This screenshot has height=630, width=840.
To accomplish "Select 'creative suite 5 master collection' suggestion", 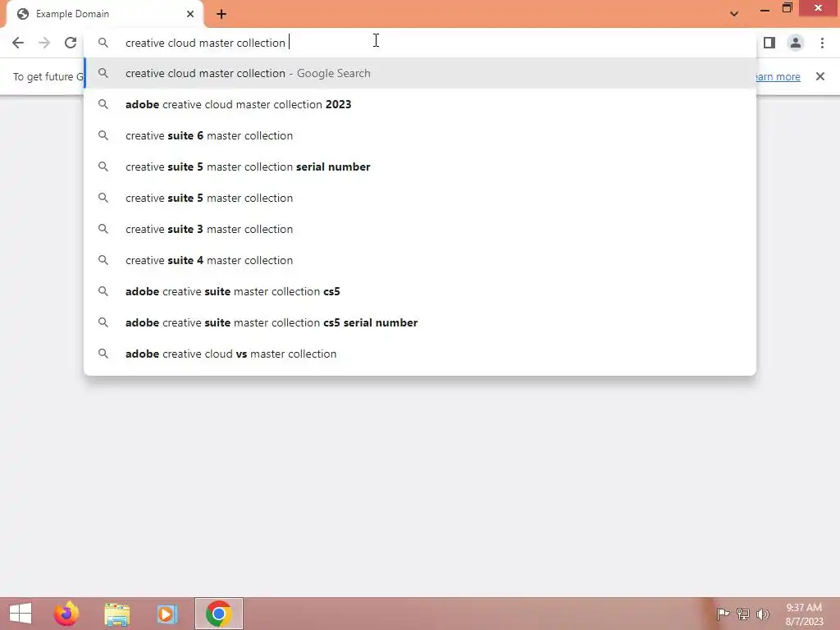I will coord(420,198).
